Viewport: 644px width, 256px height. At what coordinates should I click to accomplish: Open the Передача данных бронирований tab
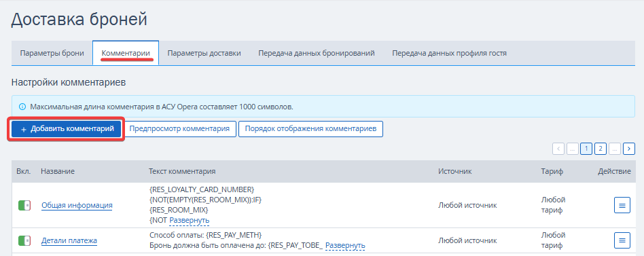point(317,54)
